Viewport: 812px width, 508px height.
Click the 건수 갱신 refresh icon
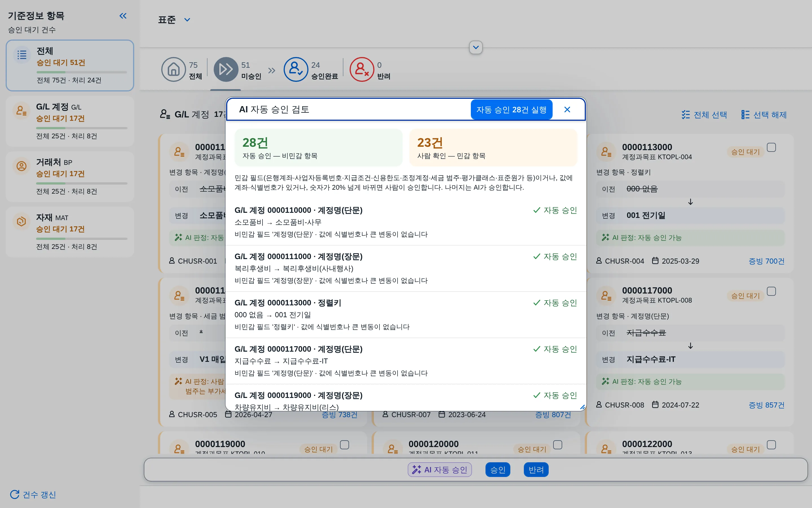tap(14, 494)
